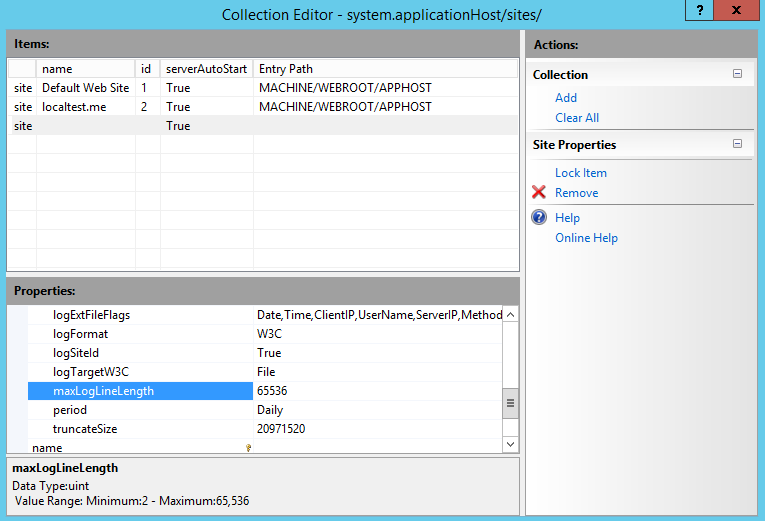Select the period property

tap(140, 410)
